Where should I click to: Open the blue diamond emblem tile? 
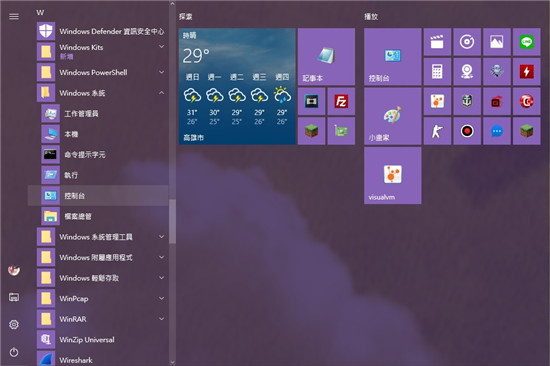pos(497,72)
